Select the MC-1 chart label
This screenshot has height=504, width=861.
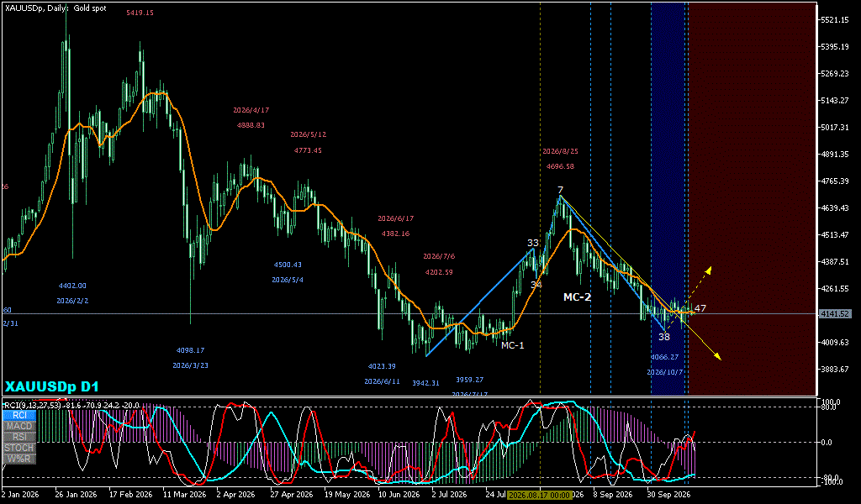512,345
